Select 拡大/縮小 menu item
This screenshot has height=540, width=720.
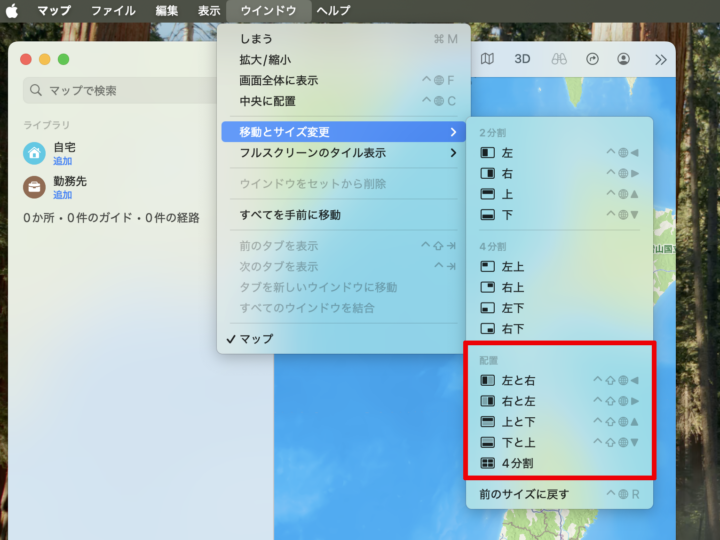[343, 60]
